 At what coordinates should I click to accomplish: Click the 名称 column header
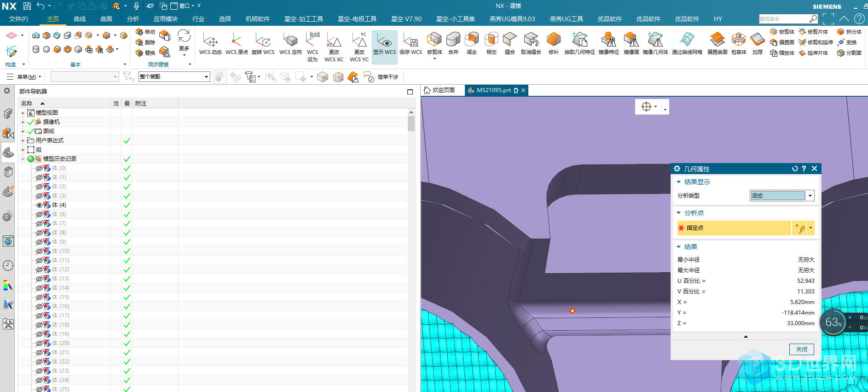(x=64, y=104)
